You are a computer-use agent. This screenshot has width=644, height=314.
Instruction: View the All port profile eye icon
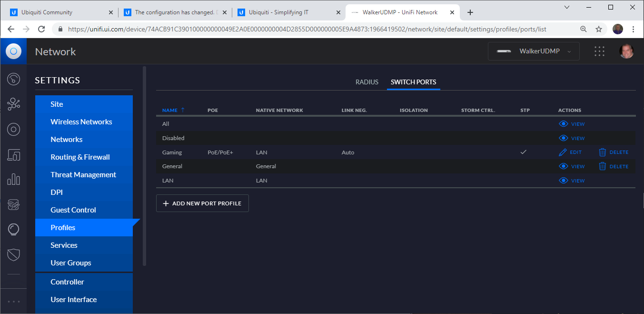(x=564, y=124)
